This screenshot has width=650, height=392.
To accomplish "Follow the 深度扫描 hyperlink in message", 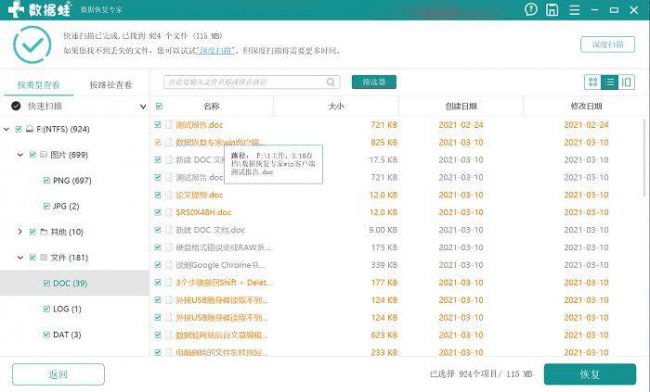I will (x=216, y=51).
